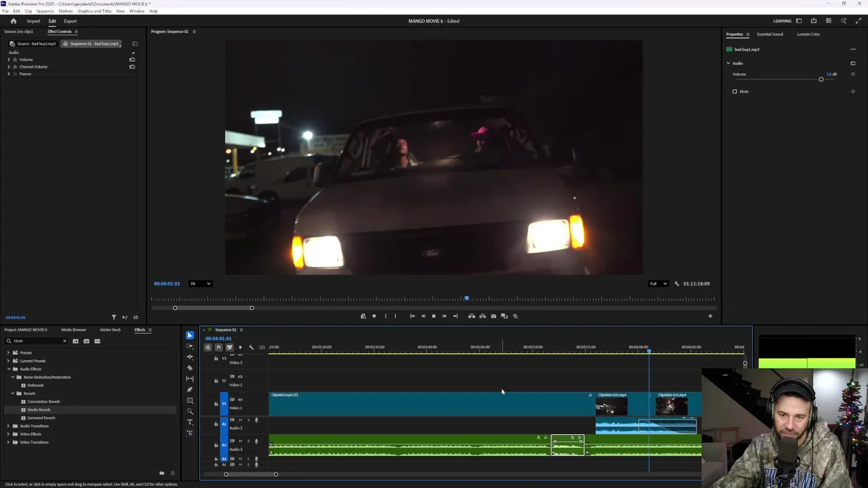Switch to the Media Browser tab
Viewport: 868px width, 488px height.
(x=74, y=330)
